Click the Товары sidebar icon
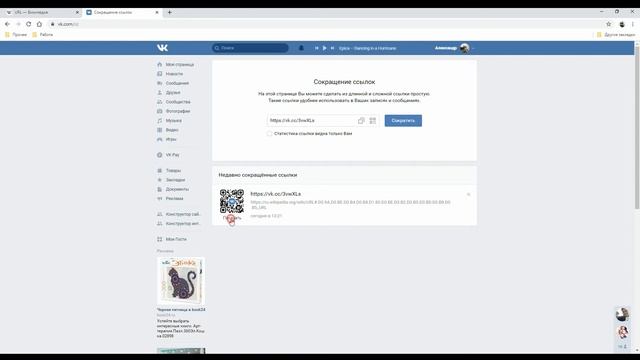 click(160, 171)
